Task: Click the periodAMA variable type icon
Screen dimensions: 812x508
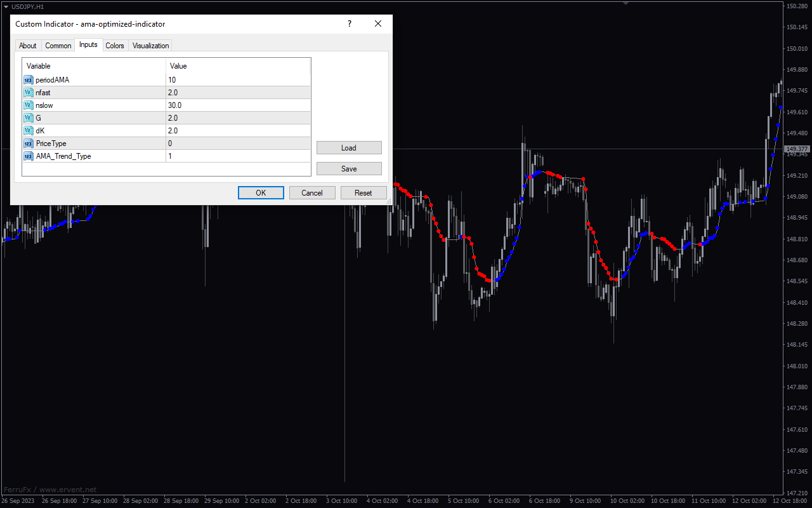Action: (x=29, y=80)
